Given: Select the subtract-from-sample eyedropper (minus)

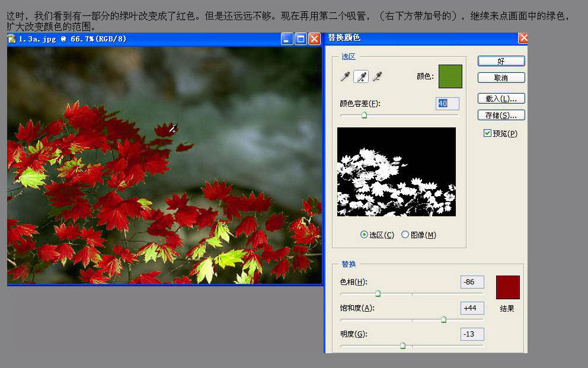Looking at the screenshot, I should 377,76.
